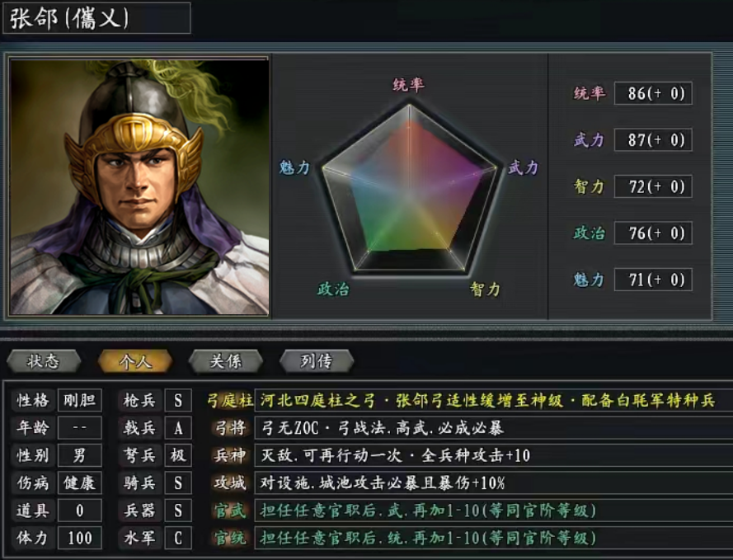Image resolution: width=733 pixels, height=560 pixels.
Task: Click the 性格 value 刚胆
Action: (79, 400)
